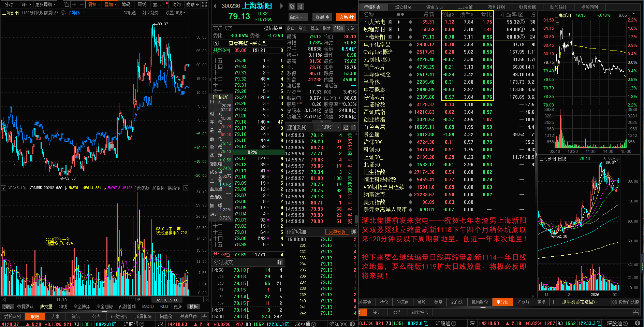Open the 设置均线 dropdown
This screenshot has width=644, height=327.
176,13
